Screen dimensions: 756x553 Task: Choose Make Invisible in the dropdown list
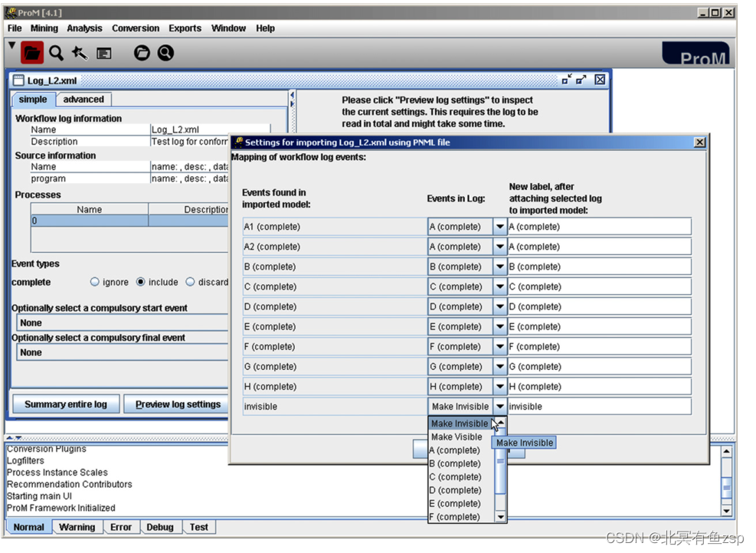pyautogui.click(x=460, y=424)
